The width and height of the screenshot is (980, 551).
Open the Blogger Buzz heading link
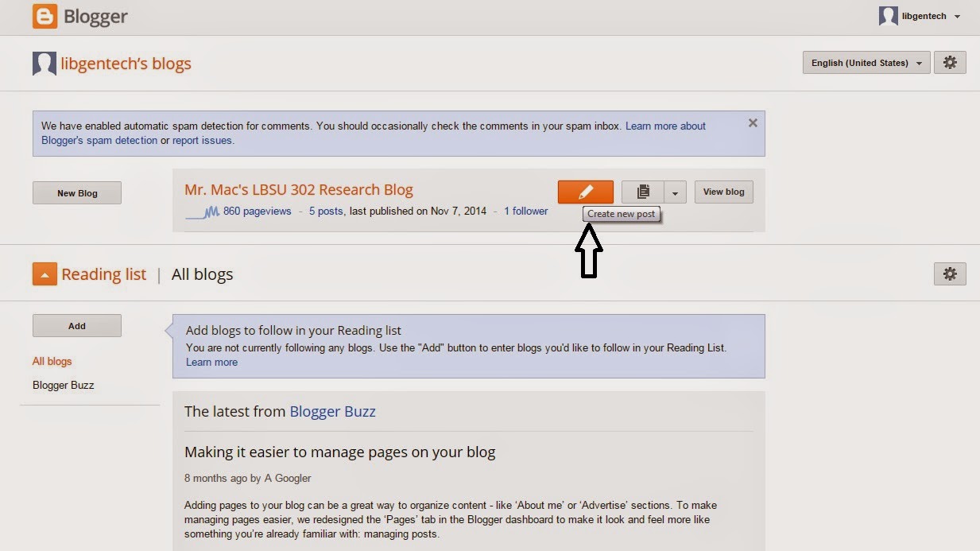pos(332,412)
